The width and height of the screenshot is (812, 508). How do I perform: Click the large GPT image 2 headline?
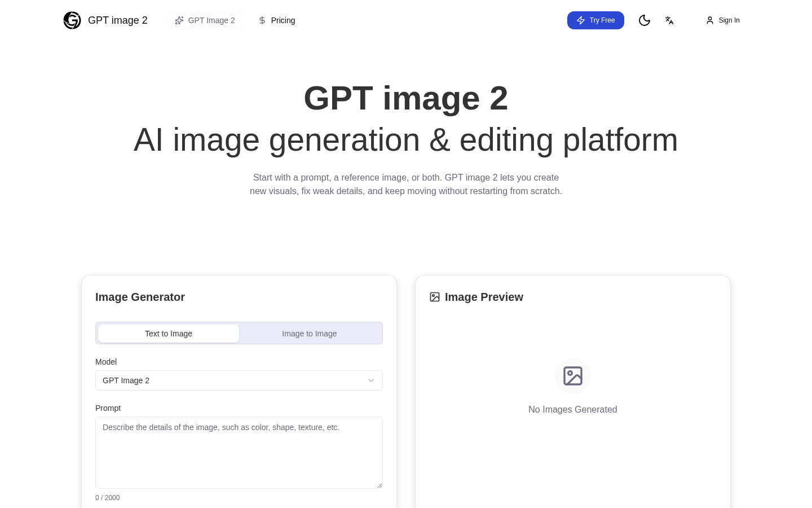[406, 98]
